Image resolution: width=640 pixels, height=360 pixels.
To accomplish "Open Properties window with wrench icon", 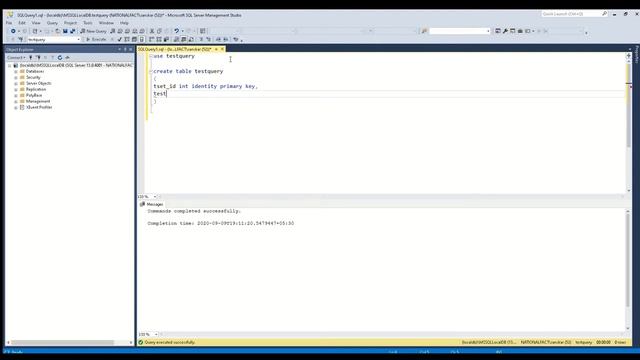I will point(505,31).
